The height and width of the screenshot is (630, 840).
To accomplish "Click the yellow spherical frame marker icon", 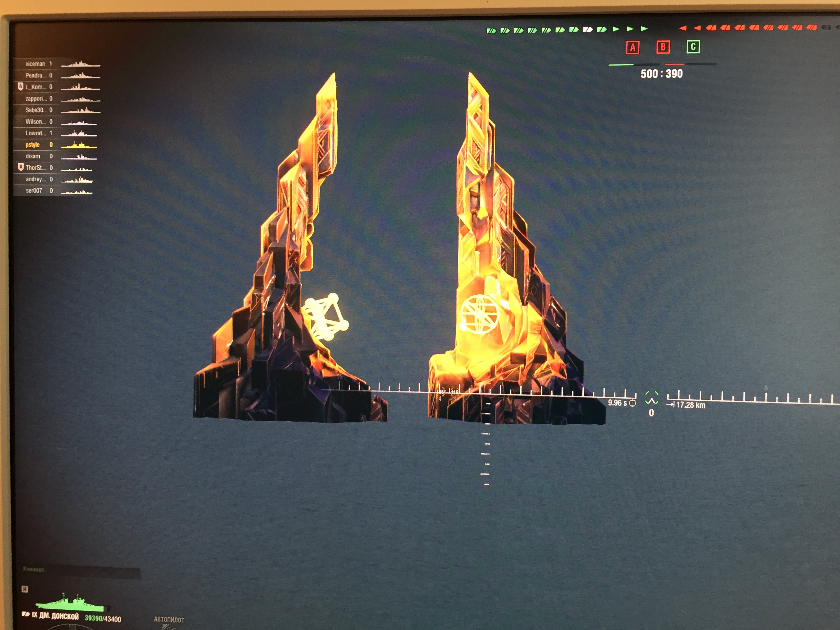I will [x=327, y=317].
